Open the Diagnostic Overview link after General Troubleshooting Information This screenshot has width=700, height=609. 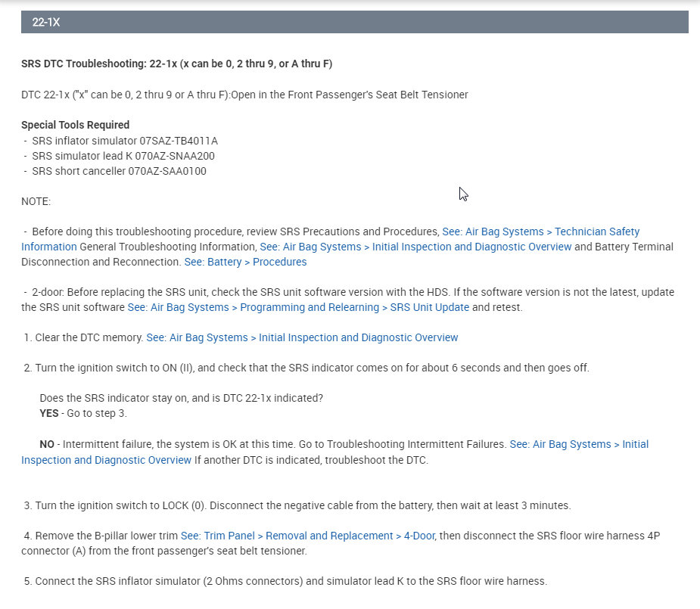(x=415, y=247)
